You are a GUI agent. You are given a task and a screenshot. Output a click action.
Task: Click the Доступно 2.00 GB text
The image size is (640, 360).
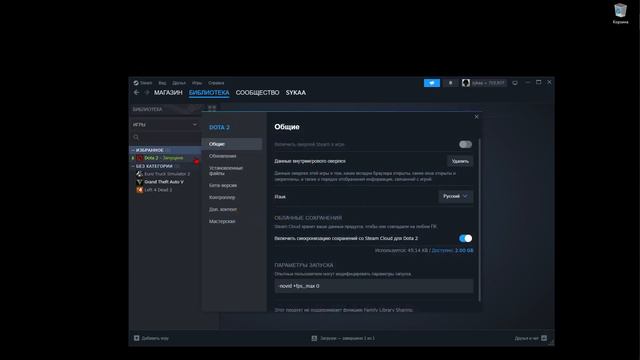coord(453,250)
